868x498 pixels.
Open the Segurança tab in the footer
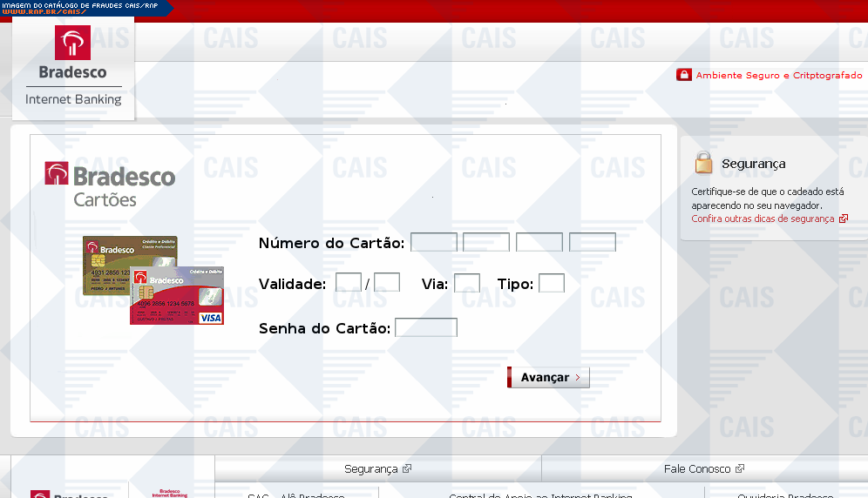[x=370, y=468]
